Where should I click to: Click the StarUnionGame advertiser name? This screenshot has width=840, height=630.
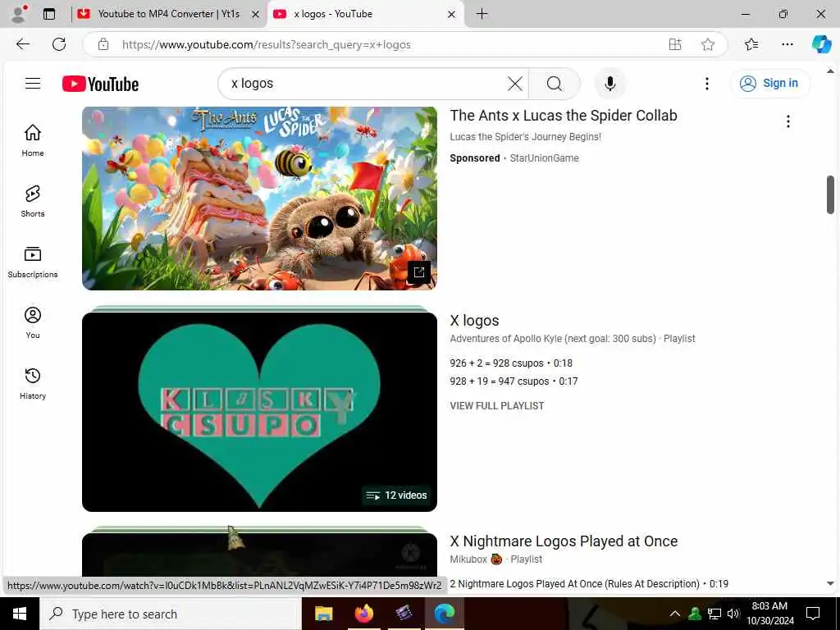tap(545, 158)
